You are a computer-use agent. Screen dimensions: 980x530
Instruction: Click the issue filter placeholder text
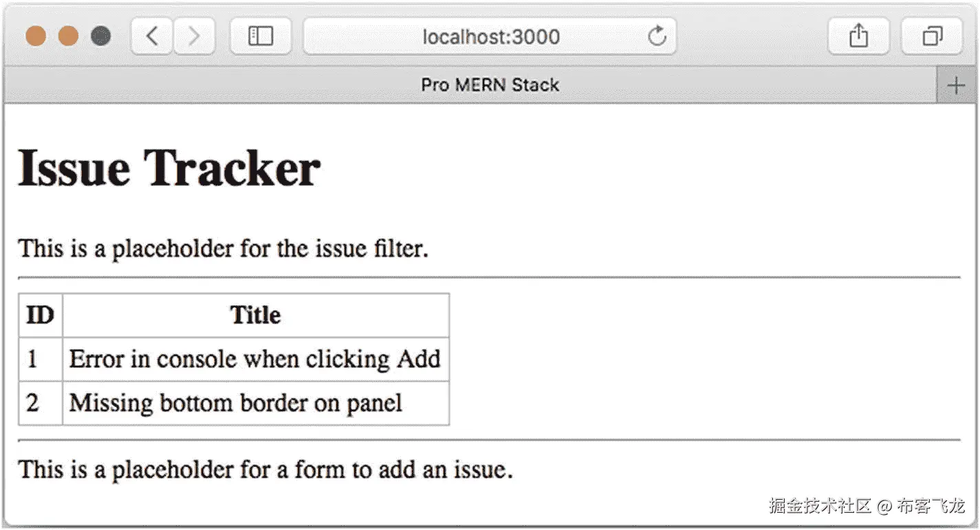[224, 248]
